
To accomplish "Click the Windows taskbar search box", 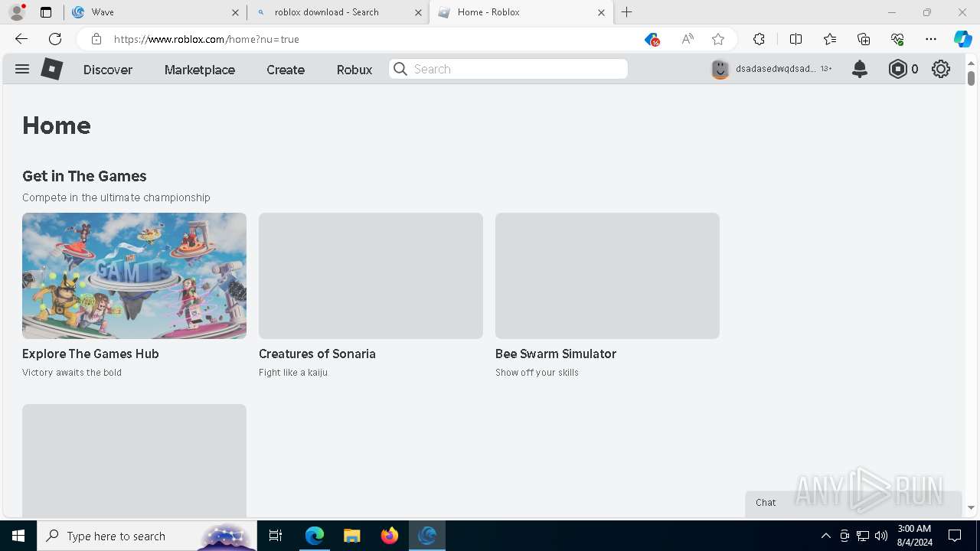I will coord(147,536).
